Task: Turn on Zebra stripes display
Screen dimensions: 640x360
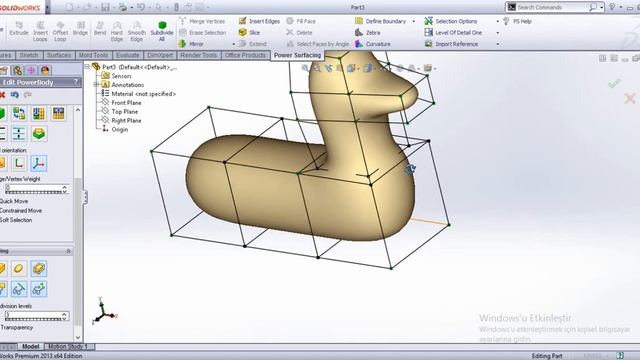Action: tap(368, 32)
